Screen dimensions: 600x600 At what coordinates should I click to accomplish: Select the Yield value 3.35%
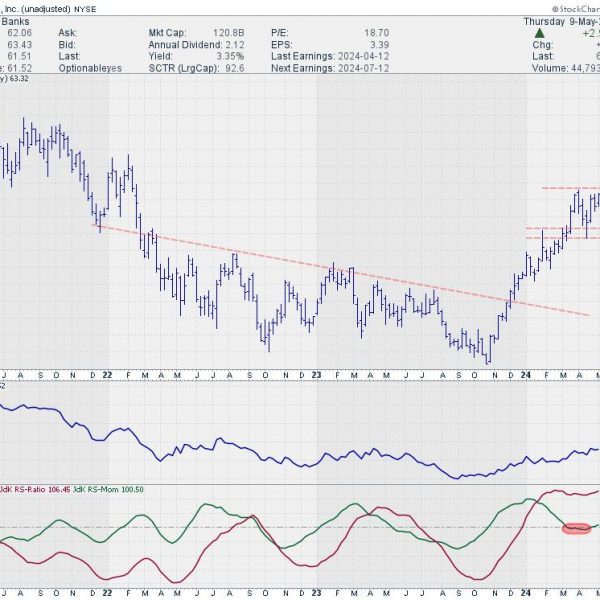tap(230, 56)
